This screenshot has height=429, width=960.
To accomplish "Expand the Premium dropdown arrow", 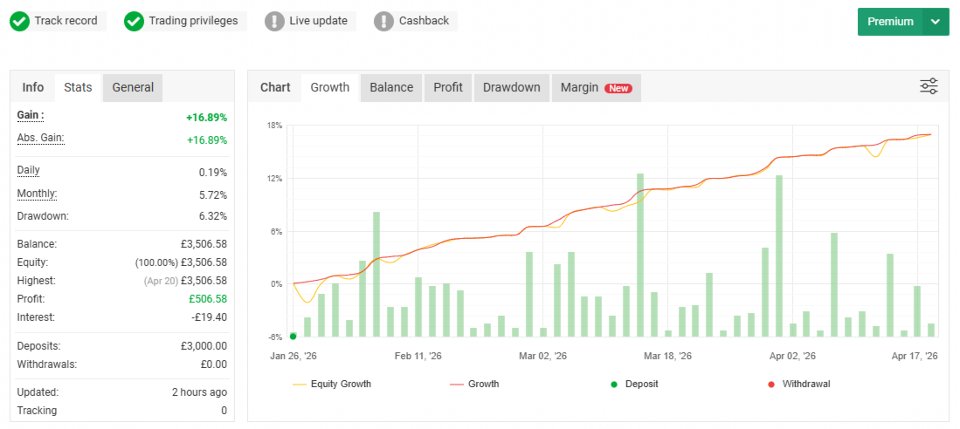I will [935, 22].
